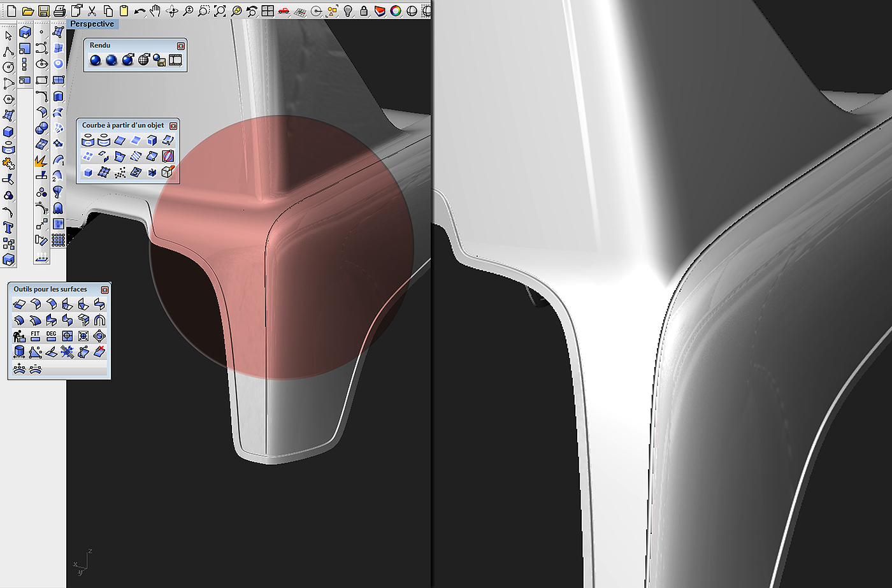Click the Open file folder icon

(x=27, y=11)
